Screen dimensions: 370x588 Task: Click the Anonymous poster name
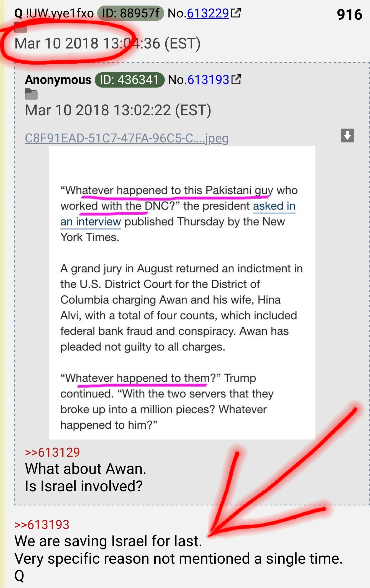pos(58,80)
